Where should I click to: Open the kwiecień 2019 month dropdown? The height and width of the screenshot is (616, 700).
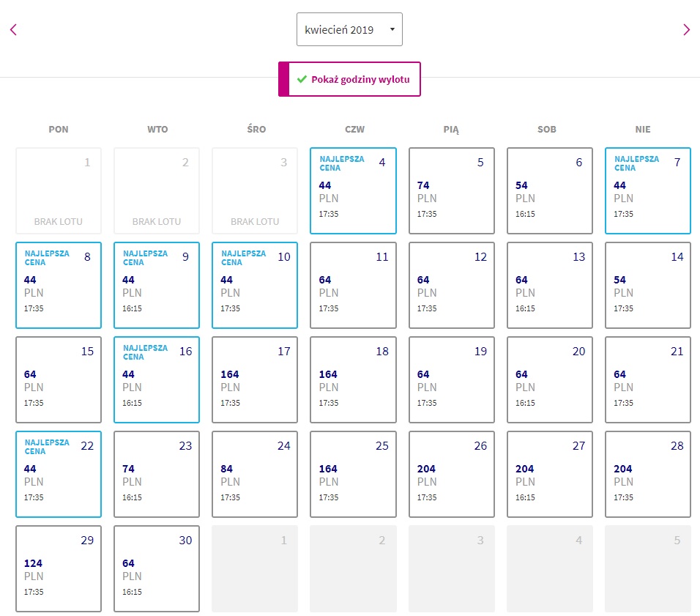point(349,29)
